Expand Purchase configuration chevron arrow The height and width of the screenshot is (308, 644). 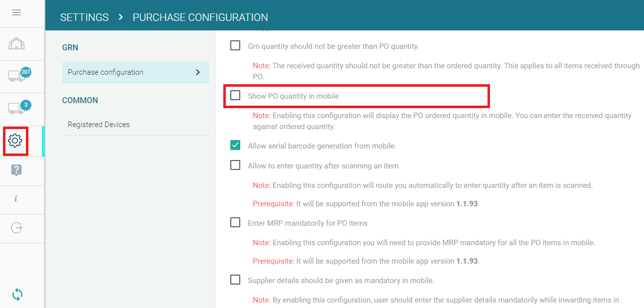pos(198,72)
